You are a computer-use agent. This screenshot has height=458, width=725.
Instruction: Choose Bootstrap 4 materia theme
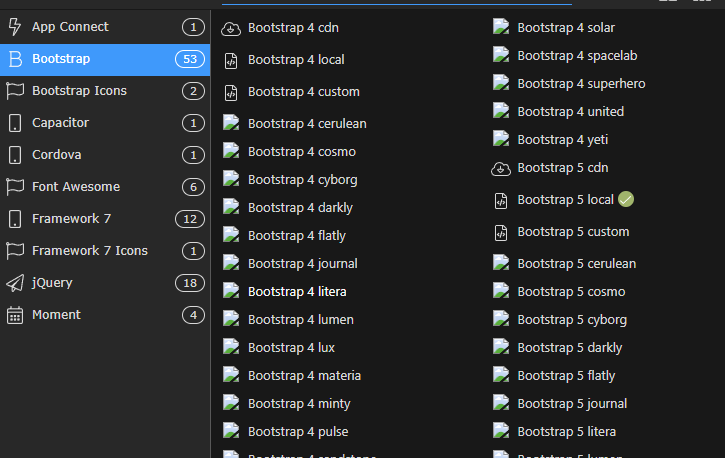coord(304,375)
